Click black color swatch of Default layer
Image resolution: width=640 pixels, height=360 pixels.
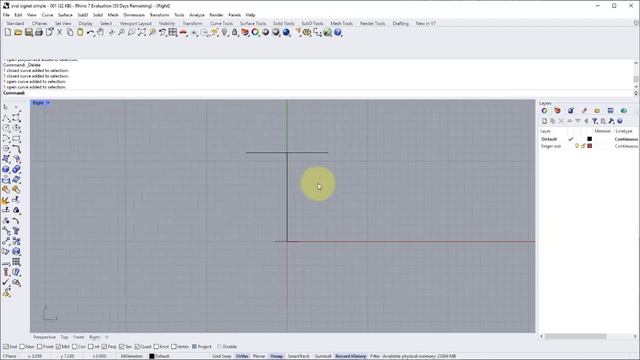tap(589, 139)
